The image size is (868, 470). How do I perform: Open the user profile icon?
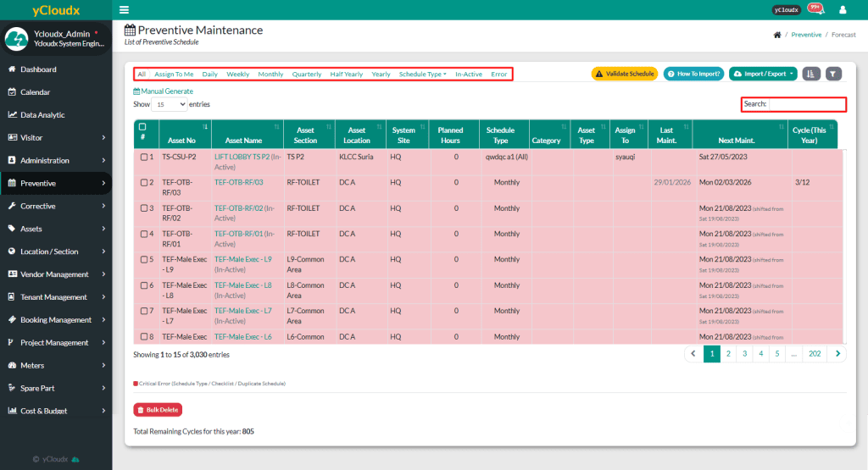(x=843, y=10)
